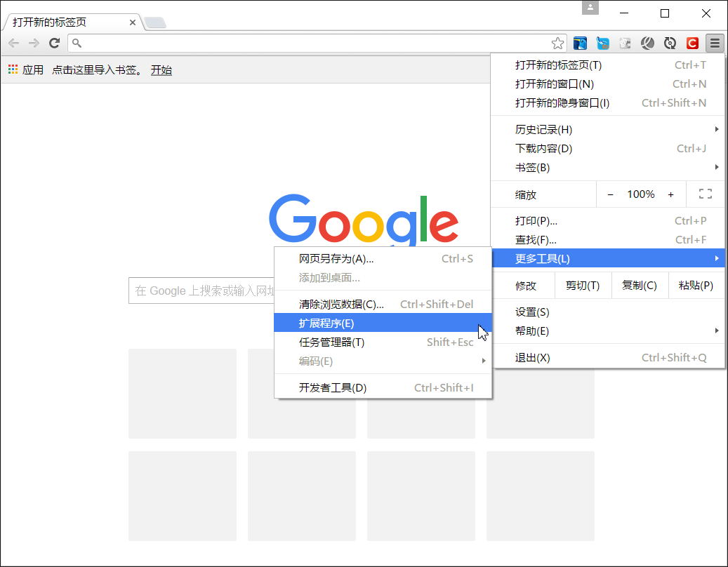The height and width of the screenshot is (567, 728).
Task: Close the Chrome hamburger menu button
Action: pos(715,43)
